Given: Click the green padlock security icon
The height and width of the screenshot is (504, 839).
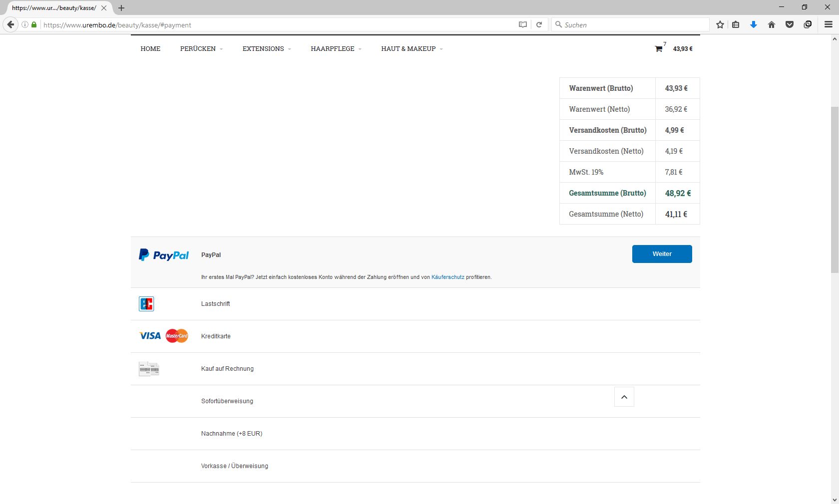Looking at the screenshot, I should (x=34, y=24).
